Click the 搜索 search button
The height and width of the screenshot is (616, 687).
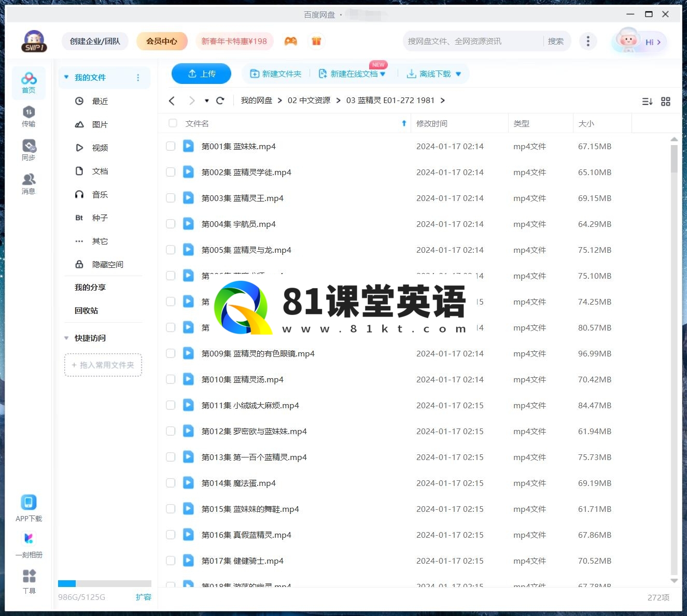[556, 41]
